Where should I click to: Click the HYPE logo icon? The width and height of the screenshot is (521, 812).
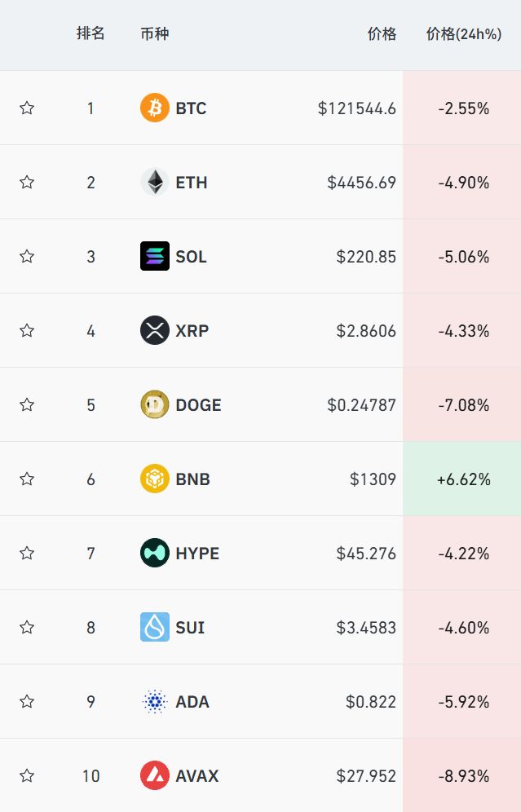click(155, 553)
